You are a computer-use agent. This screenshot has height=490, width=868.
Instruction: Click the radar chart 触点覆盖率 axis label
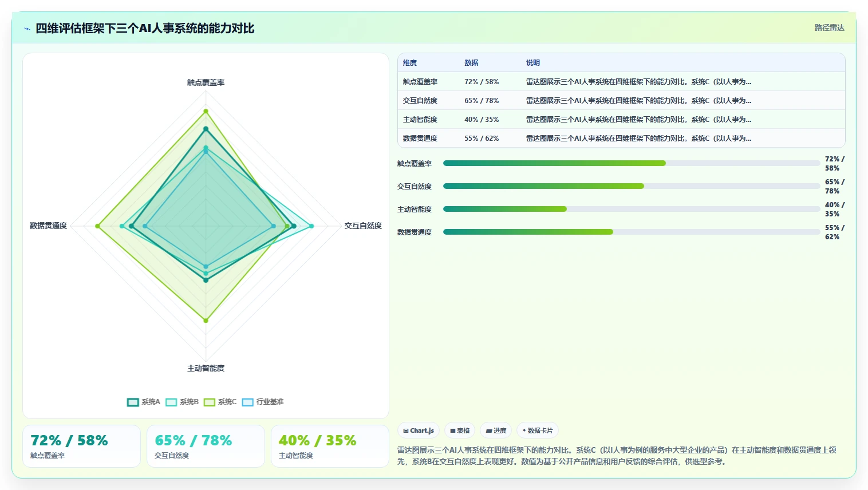point(206,82)
